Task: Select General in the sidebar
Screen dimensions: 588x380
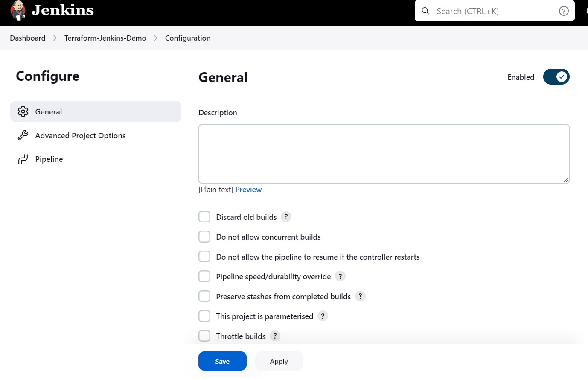Action: [x=96, y=111]
